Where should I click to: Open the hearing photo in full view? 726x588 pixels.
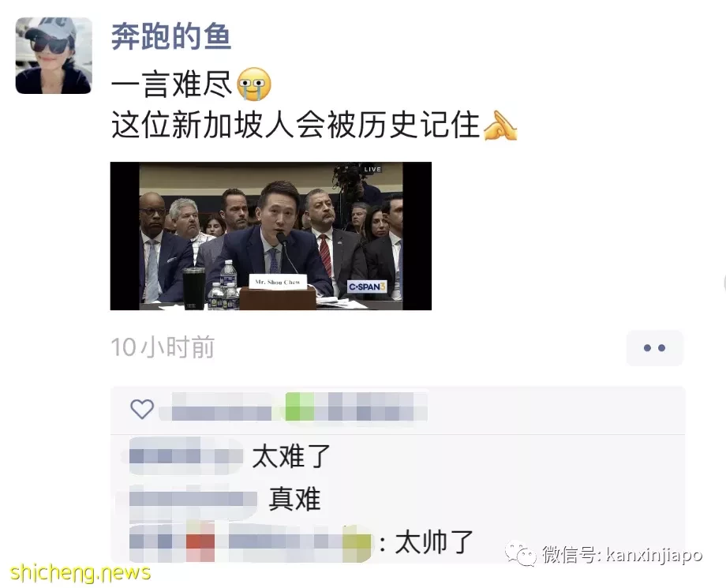click(x=271, y=236)
